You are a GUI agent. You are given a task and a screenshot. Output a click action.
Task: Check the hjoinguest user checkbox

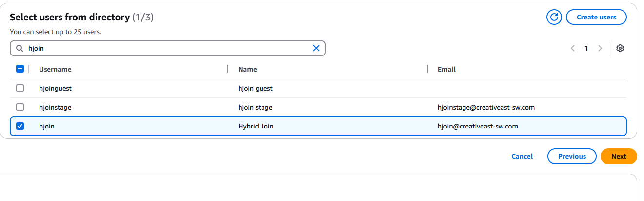tap(20, 88)
